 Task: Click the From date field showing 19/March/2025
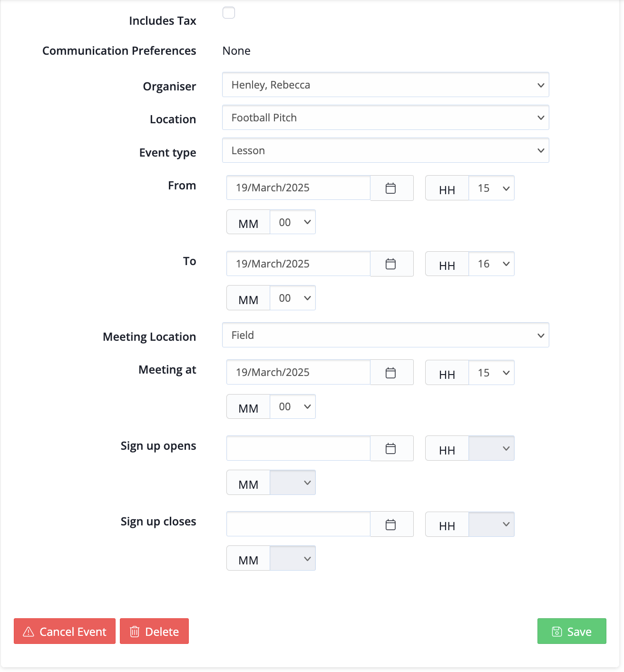point(298,188)
